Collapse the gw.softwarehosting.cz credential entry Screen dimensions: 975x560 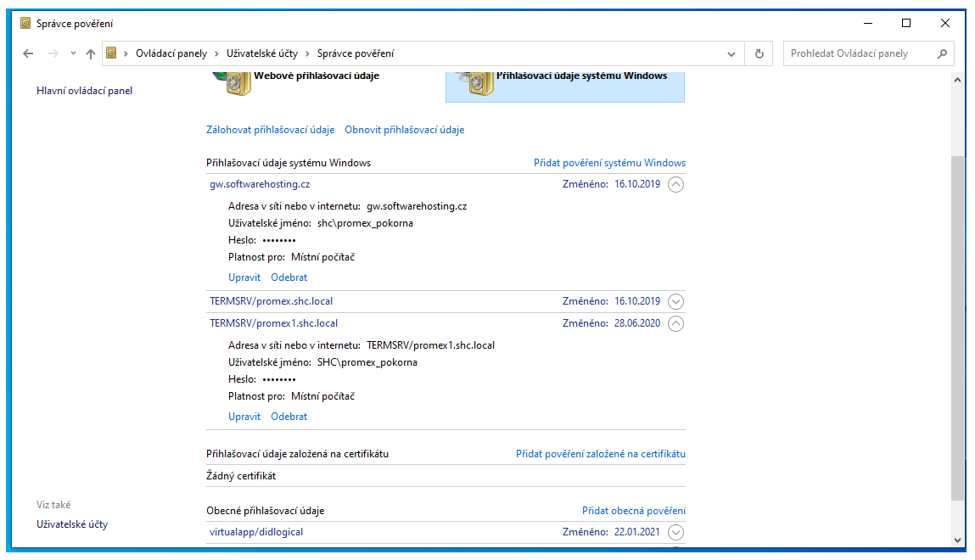(x=675, y=184)
